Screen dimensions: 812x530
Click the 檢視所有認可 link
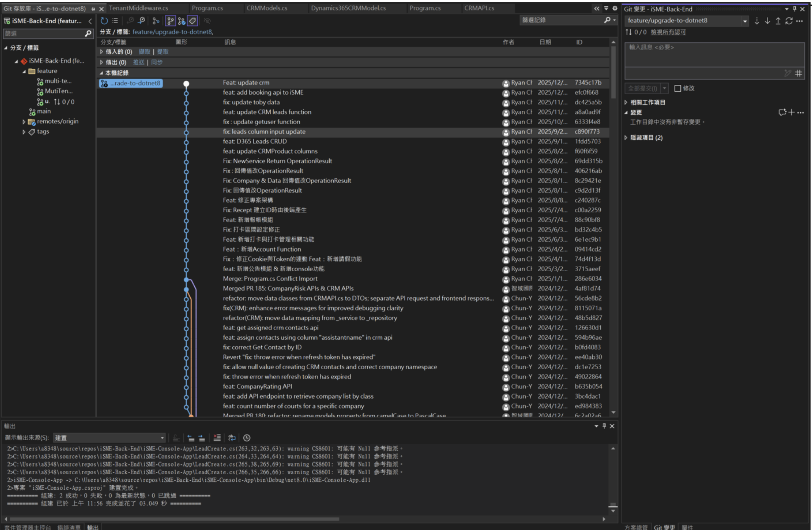[x=668, y=32]
